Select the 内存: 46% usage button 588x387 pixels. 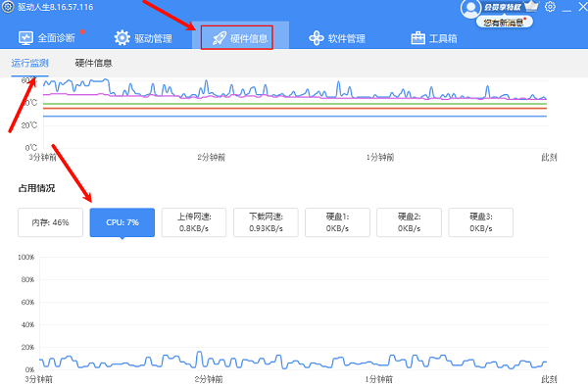(50, 222)
